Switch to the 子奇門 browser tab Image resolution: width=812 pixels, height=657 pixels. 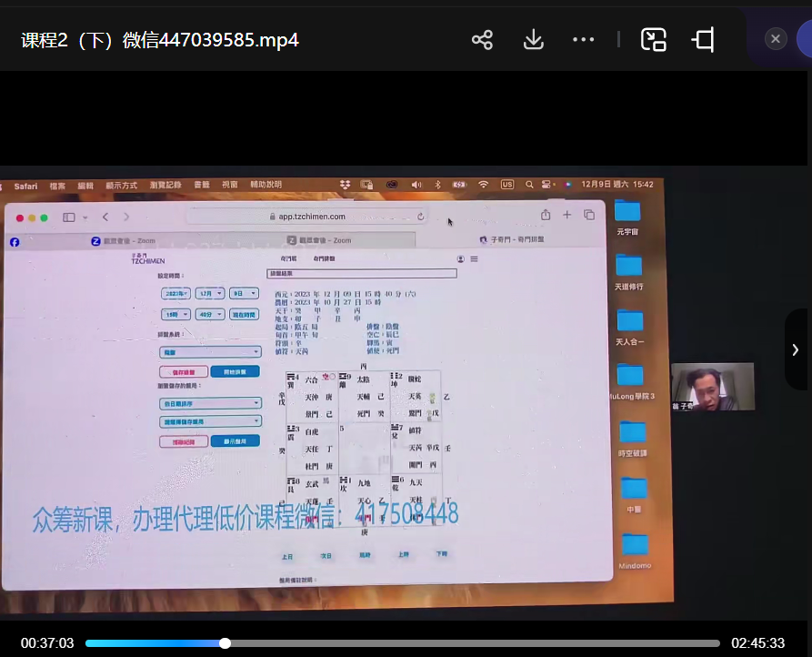tap(511, 240)
